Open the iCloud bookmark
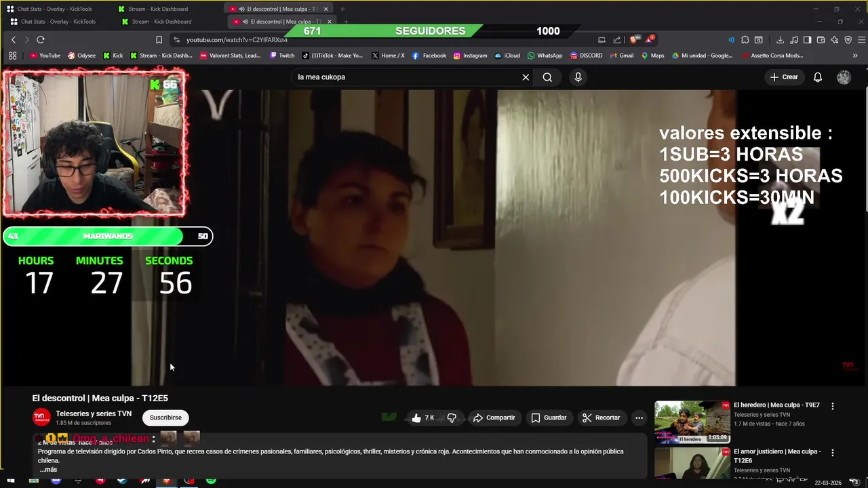 point(507,56)
